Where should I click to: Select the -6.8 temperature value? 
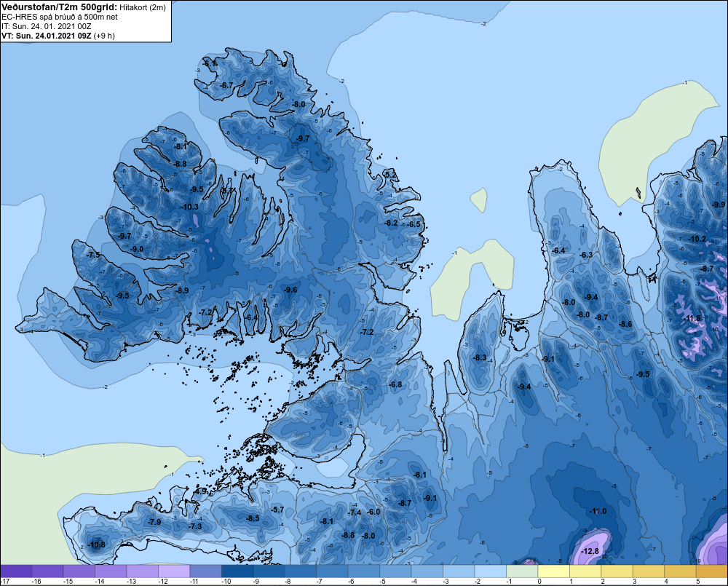[x=395, y=384]
